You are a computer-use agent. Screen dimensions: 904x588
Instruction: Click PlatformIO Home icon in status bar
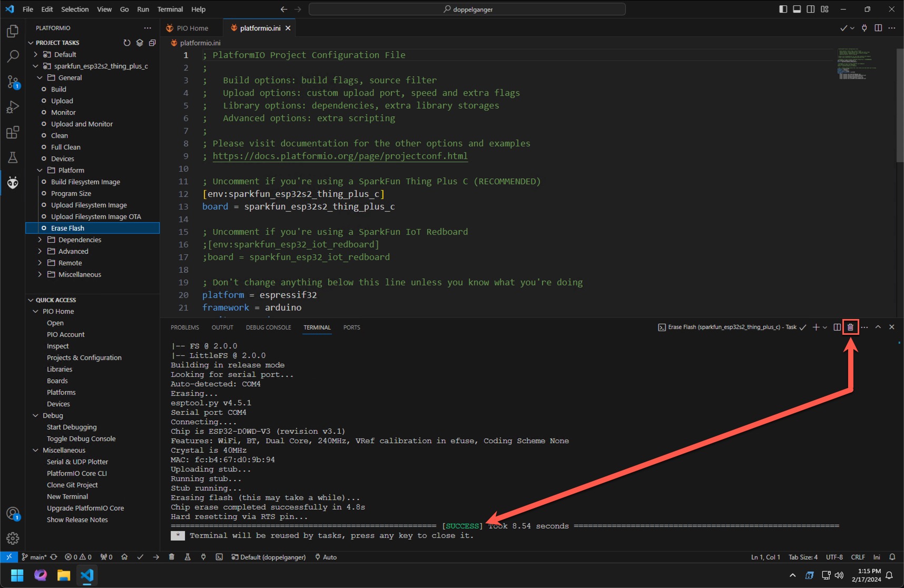point(124,557)
